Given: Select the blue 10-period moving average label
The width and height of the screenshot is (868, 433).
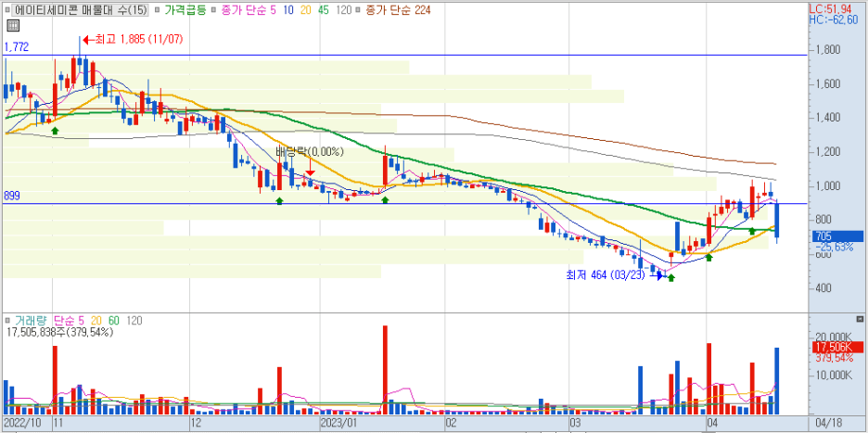Looking at the screenshot, I should pyautogui.click(x=288, y=10).
